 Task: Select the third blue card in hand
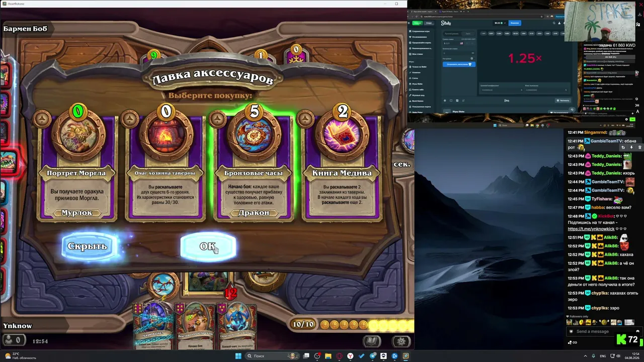click(x=236, y=325)
